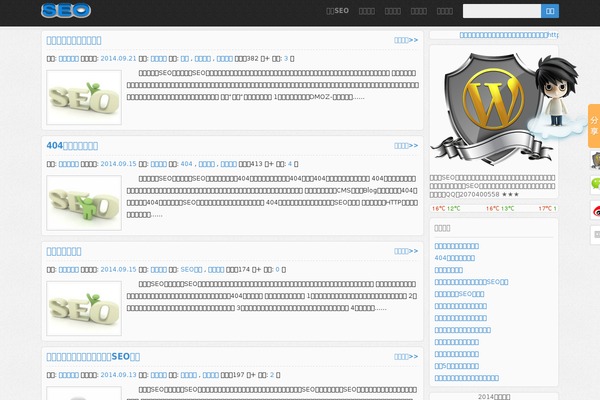The image size is (600, 400).
Task: Open the article title starting with 404
Action: (72, 146)
